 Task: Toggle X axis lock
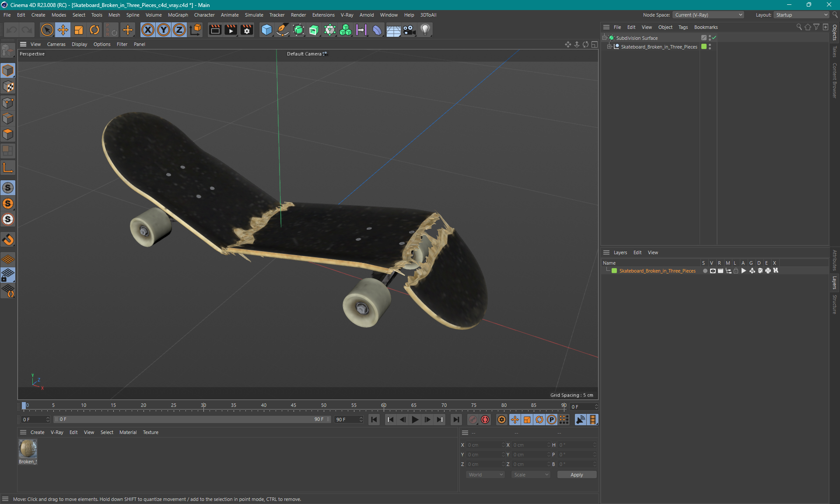pyautogui.click(x=148, y=30)
